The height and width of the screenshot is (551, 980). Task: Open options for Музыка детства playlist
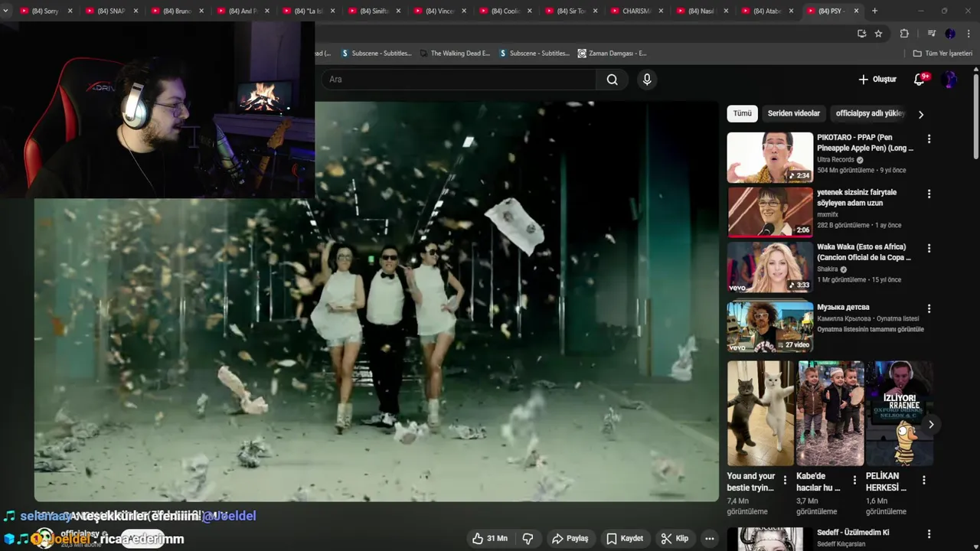(x=929, y=309)
